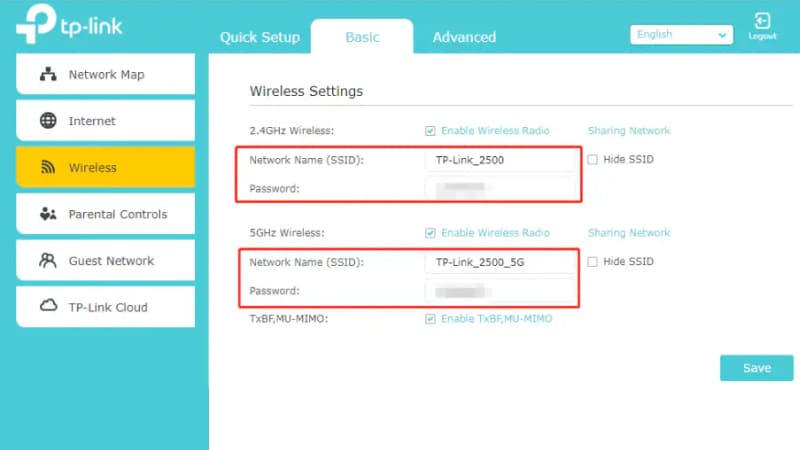Viewport: 800px width, 450px height.
Task: Click the TxBF,MU-MIMO label
Action: click(289, 319)
